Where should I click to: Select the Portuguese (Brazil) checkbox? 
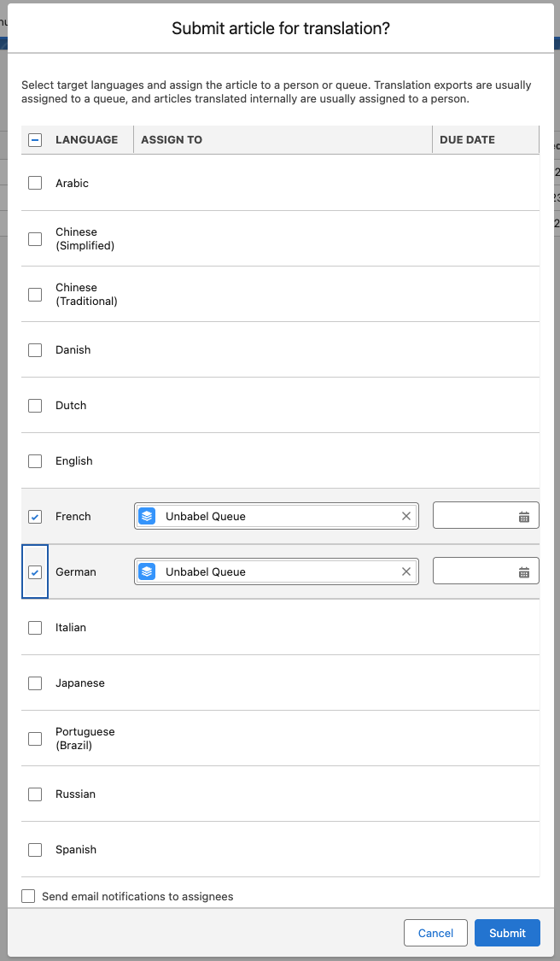[35, 739]
